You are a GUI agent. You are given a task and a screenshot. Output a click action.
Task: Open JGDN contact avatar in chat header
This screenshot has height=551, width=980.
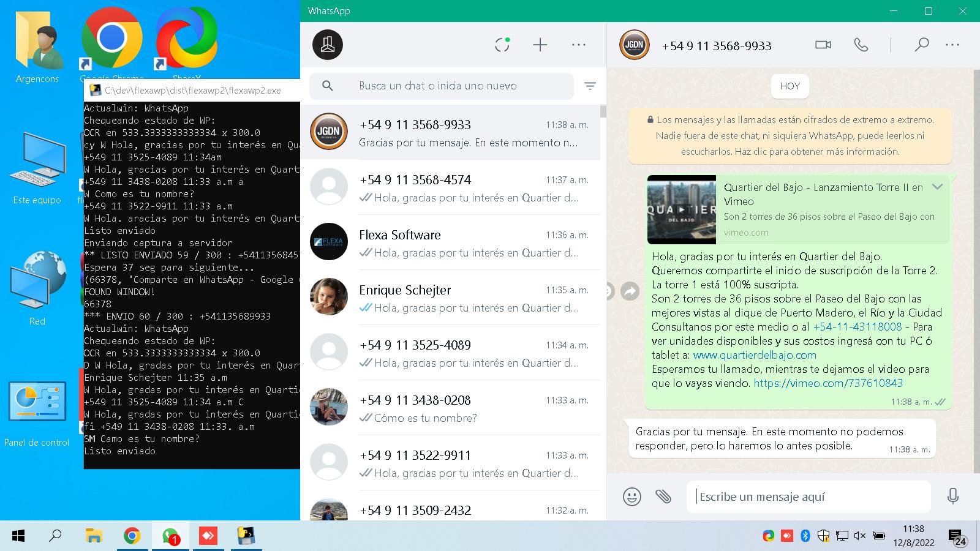click(x=634, y=45)
